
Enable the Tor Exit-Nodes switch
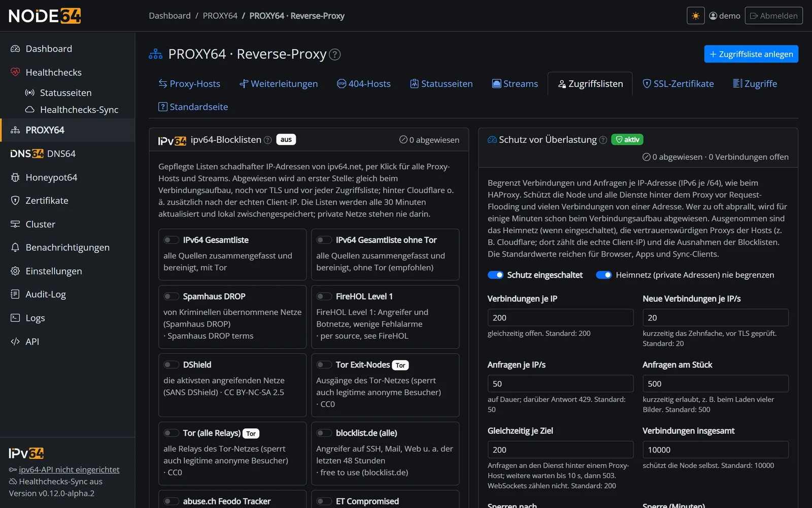pos(324,364)
